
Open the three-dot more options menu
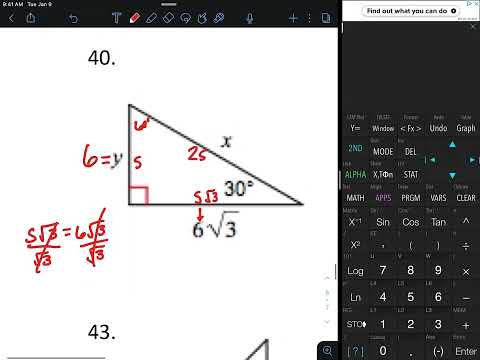[310, 18]
